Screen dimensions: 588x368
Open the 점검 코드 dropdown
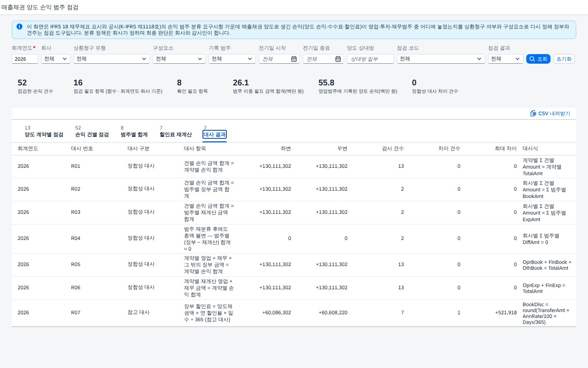[x=441, y=59]
